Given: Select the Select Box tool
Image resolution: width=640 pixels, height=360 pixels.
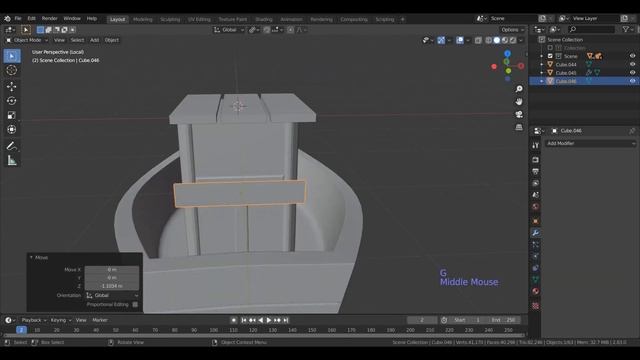Looking at the screenshot, I should pos(12,56).
